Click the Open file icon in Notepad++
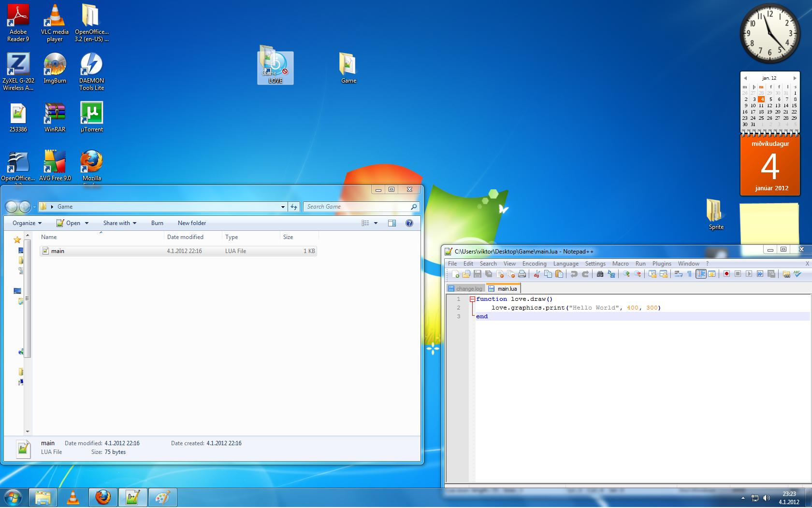This screenshot has height=508, width=812. point(466,274)
